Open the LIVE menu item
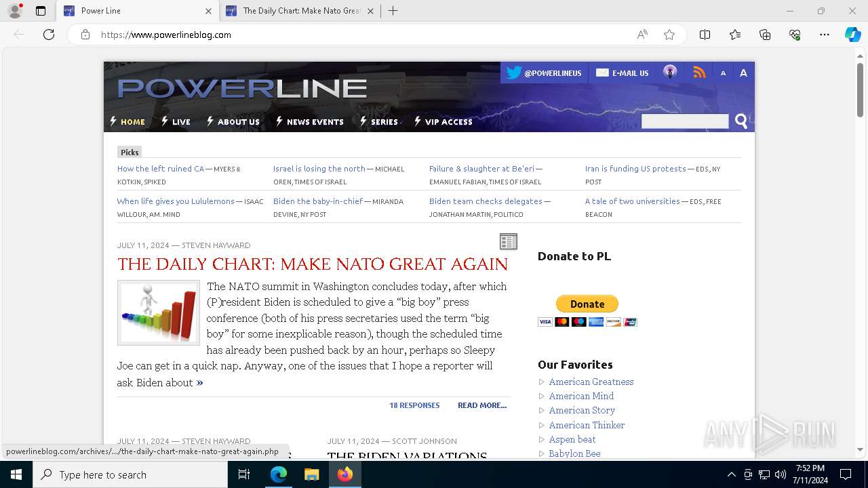The width and height of the screenshot is (868, 488). (176, 122)
